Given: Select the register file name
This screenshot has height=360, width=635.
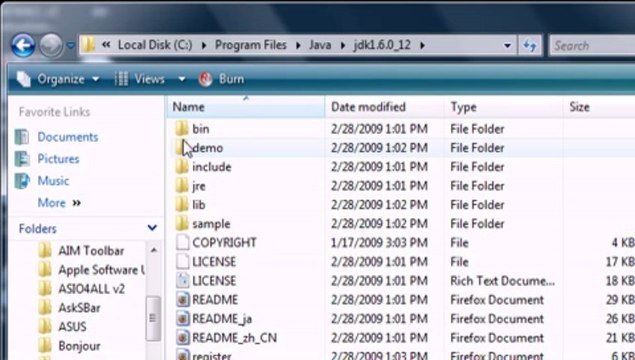Looking at the screenshot, I should point(212,356).
